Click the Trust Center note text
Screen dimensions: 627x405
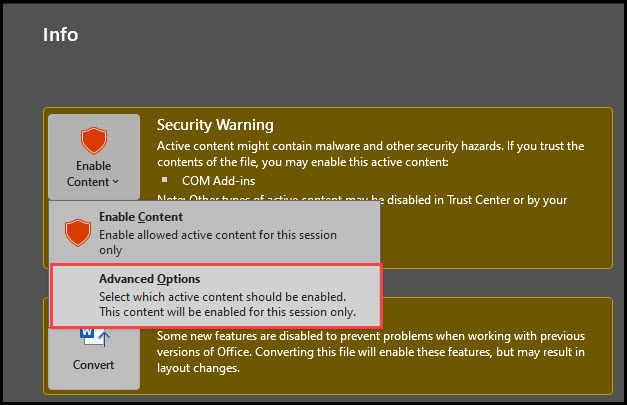pos(477,200)
